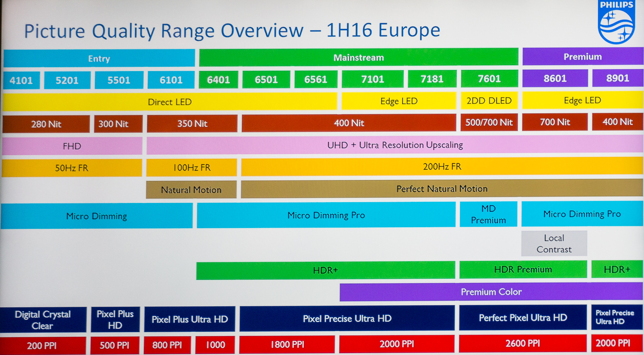Image resolution: width=644 pixels, height=355 pixels.
Task: Click the purple "Premium Color" bar
Action: [491, 292]
